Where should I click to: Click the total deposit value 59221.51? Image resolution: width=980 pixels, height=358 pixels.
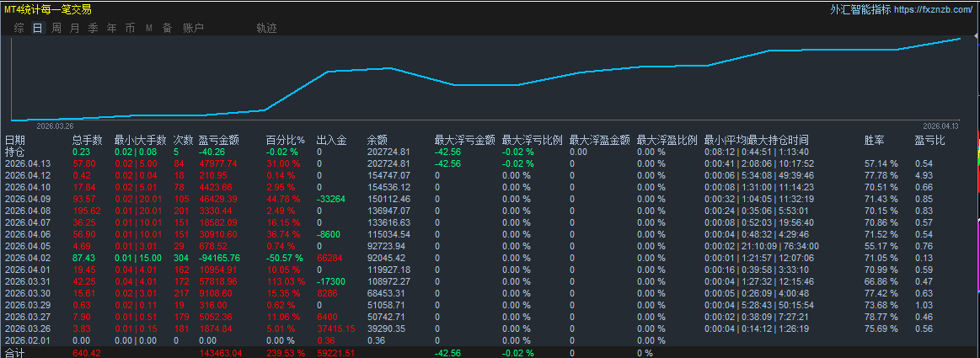pyautogui.click(x=336, y=354)
